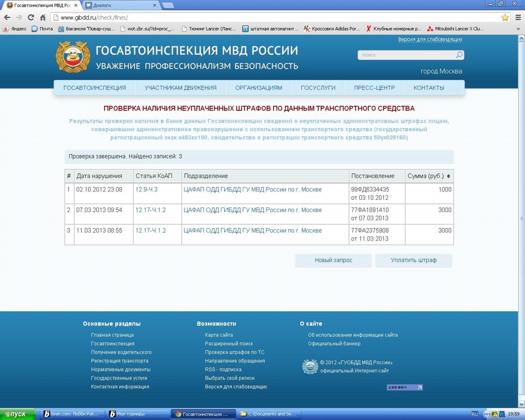This screenshot has height=420, width=525.
Task: Open ЦАФАП ОДД ГИБДД link in row 1
Action: (253, 190)
